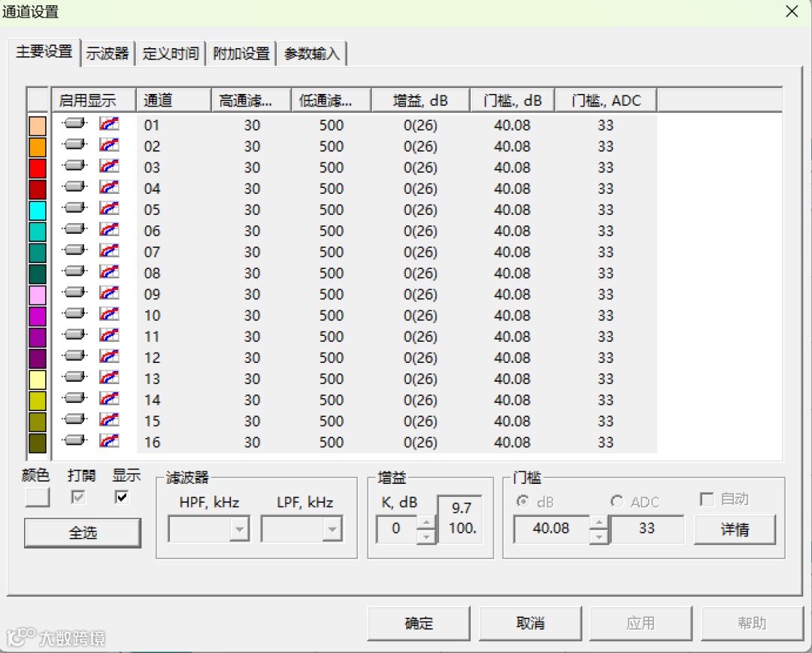Click the sensor enable icon for channel 01
Screen dimensions: 812x653
pos(74,123)
